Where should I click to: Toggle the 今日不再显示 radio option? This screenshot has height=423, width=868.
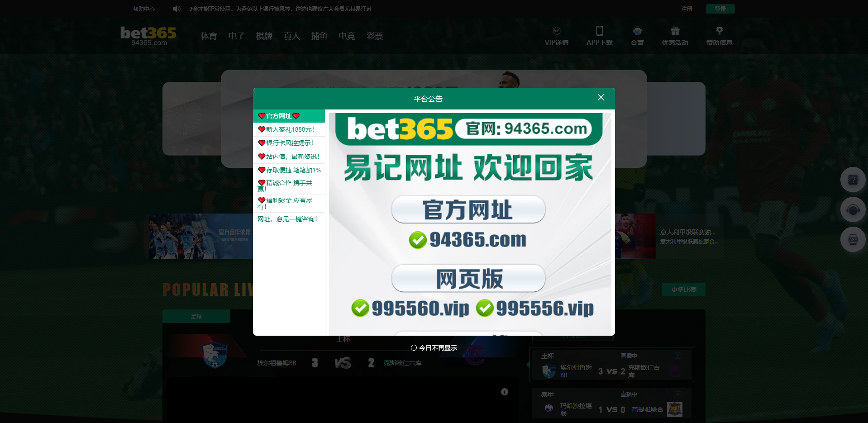point(414,348)
